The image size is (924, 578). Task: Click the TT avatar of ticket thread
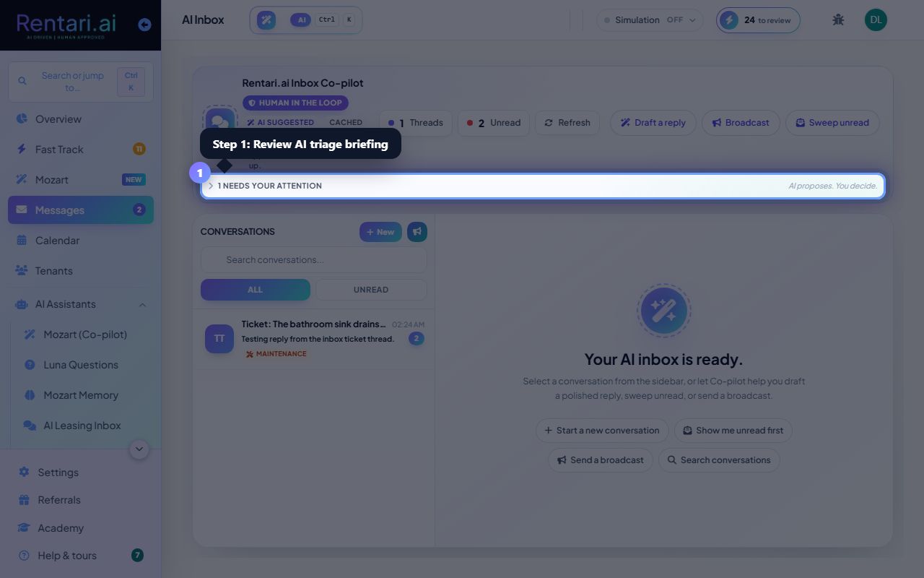click(x=219, y=339)
